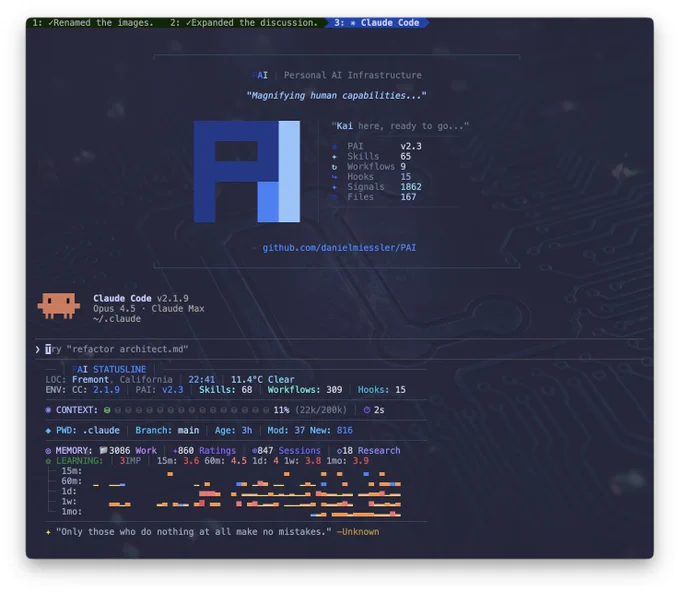This screenshot has width=680, height=593.
Task: Click 'Workflows: 309' in status line
Action: coord(305,390)
